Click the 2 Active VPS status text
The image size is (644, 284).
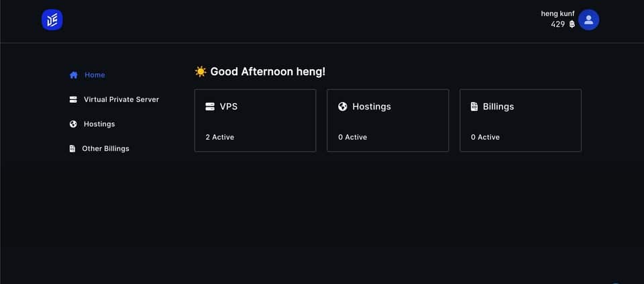tap(220, 137)
